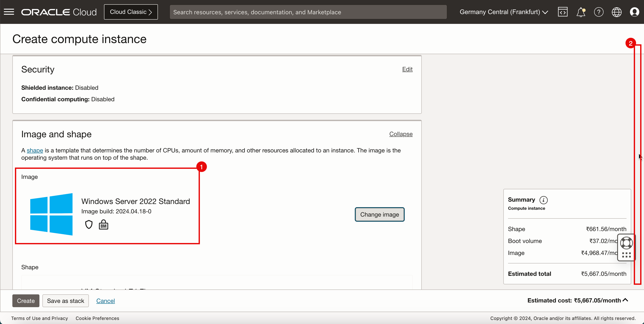Viewport: 644px width, 324px height.
Task: Open the hamburger navigation menu
Action: point(9,12)
